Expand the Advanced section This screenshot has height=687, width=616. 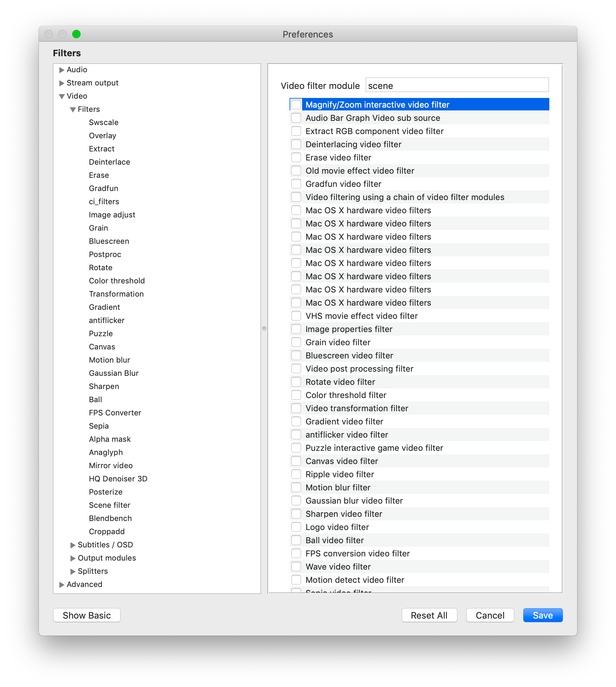(x=62, y=585)
